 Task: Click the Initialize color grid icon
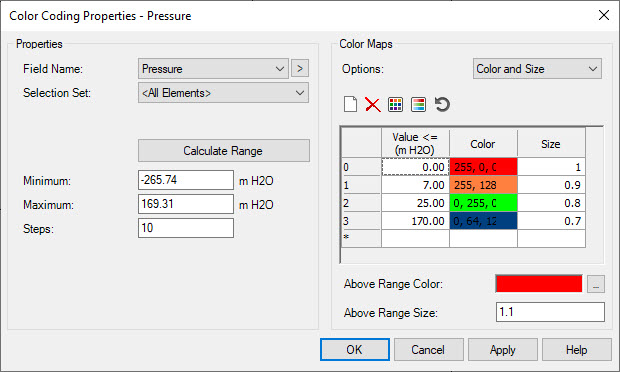coord(395,105)
